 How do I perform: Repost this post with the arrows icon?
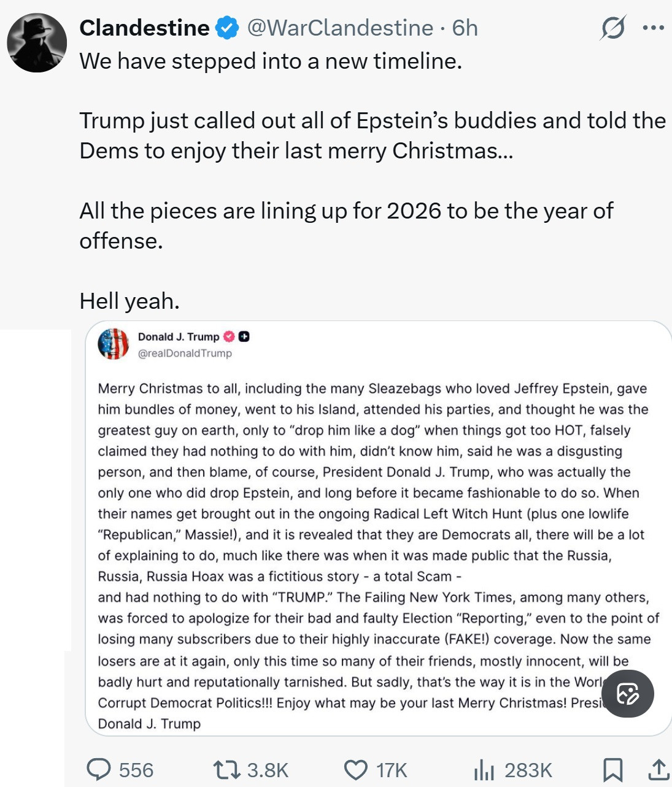tap(225, 769)
